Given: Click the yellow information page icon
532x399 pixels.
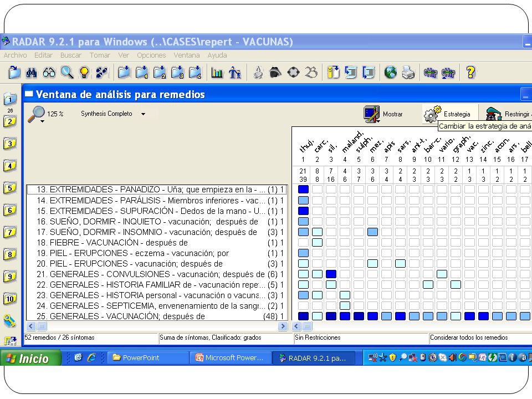Looking at the screenshot, I should [x=333, y=73].
